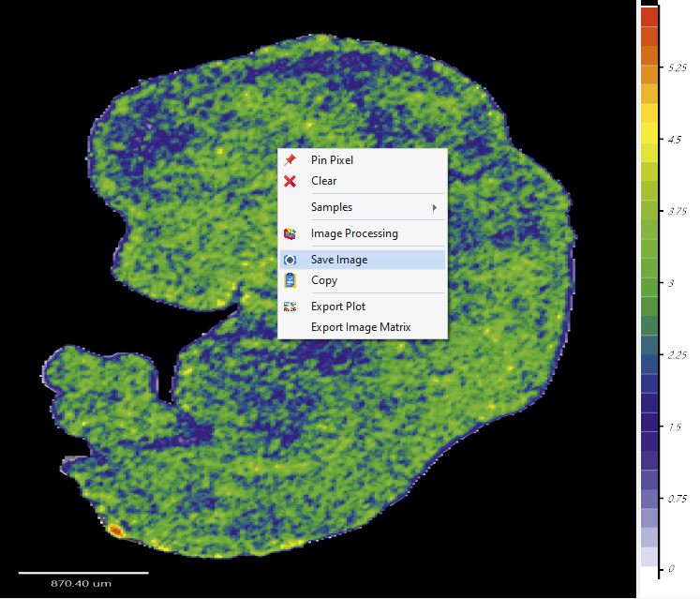Click the Copy clipboard icon
The height and width of the screenshot is (599, 700).
click(x=290, y=280)
